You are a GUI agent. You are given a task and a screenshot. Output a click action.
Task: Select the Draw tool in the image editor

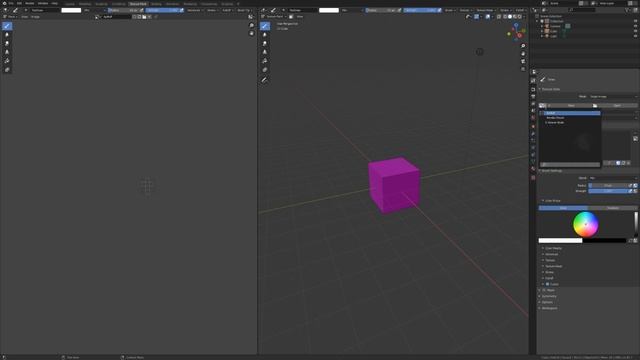click(7, 26)
